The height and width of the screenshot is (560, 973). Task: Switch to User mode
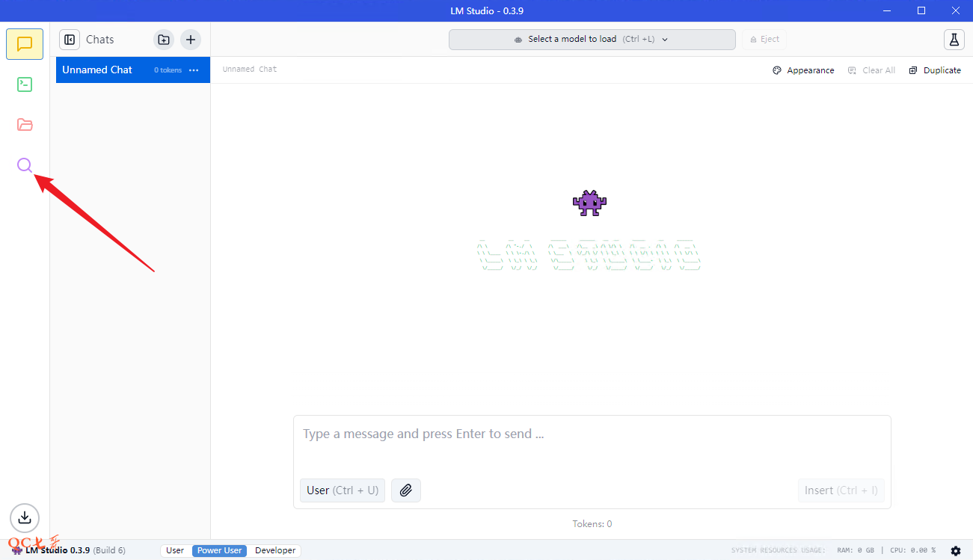tap(175, 551)
